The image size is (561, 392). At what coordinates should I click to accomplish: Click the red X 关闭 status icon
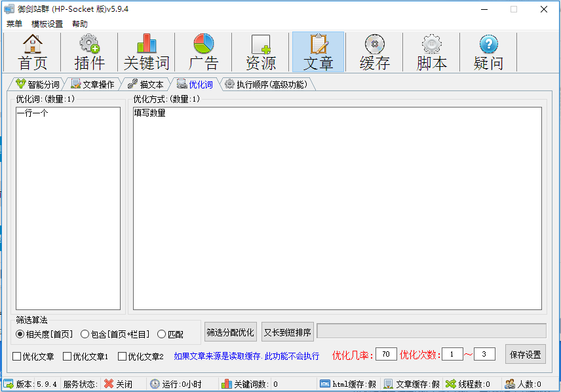(x=108, y=383)
